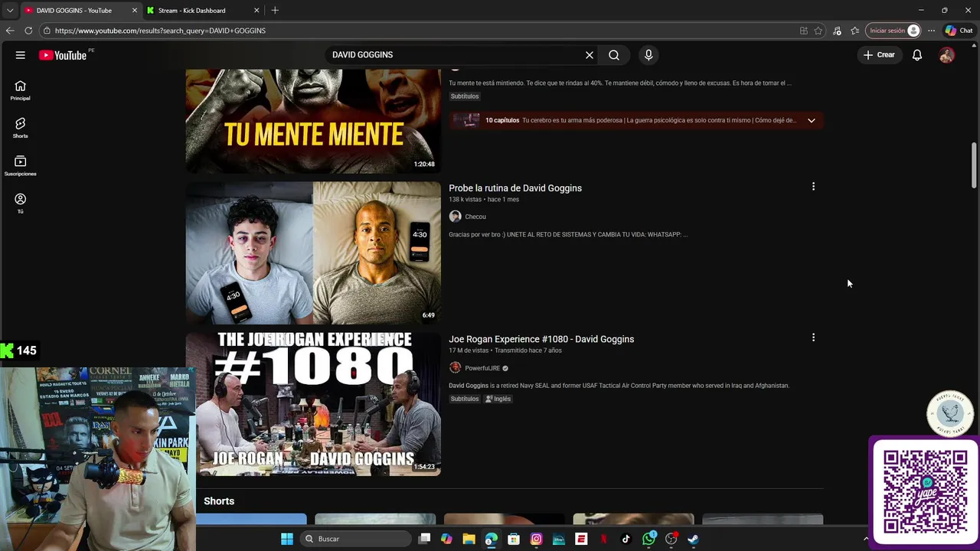Open options for Probe la rutina video
Image resolution: width=980 pixels, height=551 pixels.
[x=813, y=187]
